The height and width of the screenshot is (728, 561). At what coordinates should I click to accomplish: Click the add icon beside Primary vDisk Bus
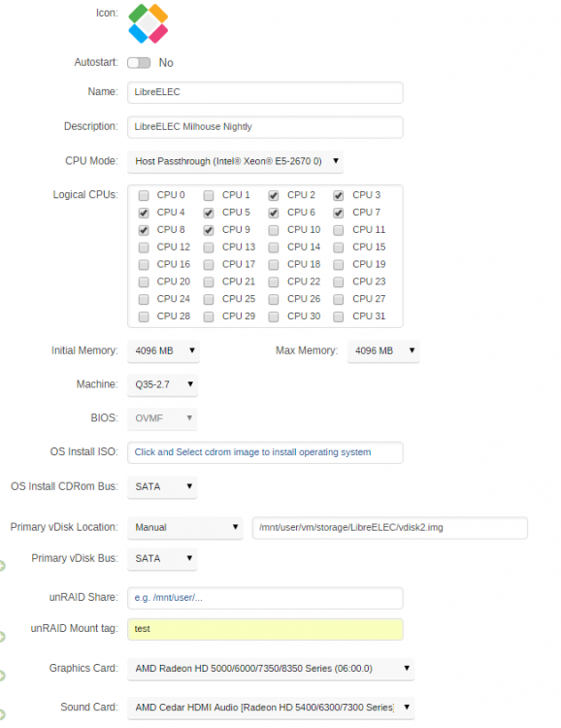(x=2, y=566)
